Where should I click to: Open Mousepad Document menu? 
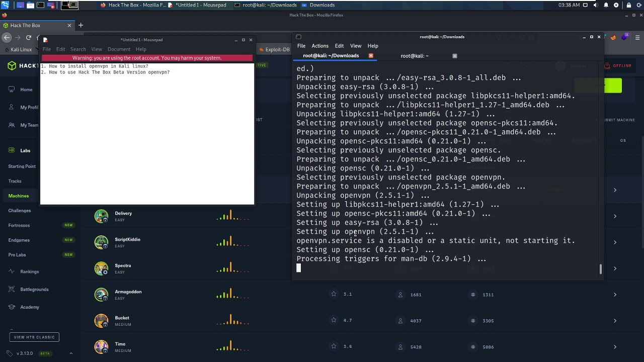[119, 49]
